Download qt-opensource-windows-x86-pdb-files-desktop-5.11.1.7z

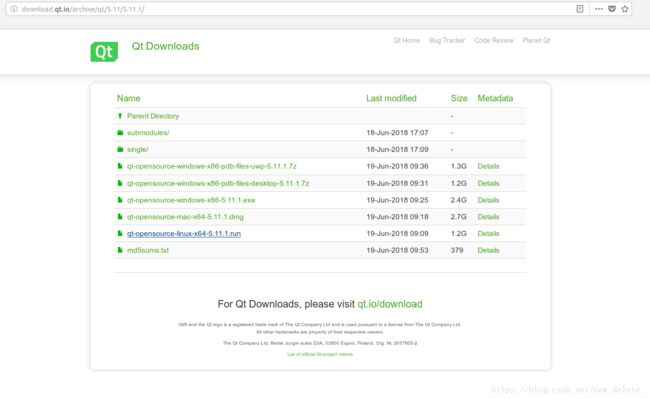218,183
